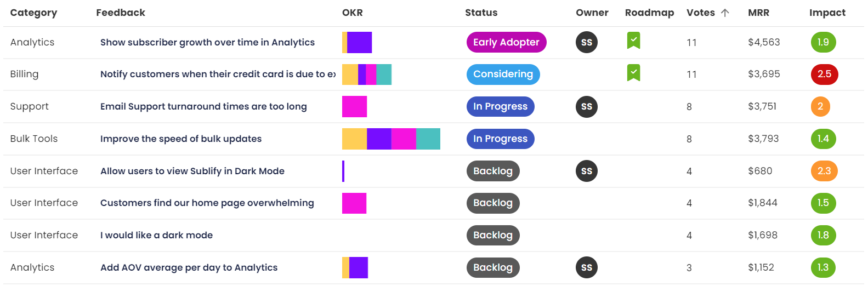Sort by the MRR column header
868x286 pixels.
pos(758,13)
